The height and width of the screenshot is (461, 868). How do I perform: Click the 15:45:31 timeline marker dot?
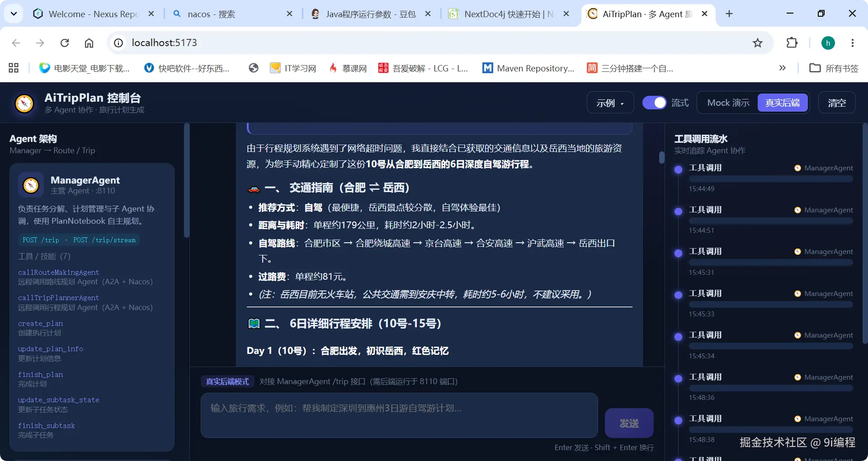678,253
